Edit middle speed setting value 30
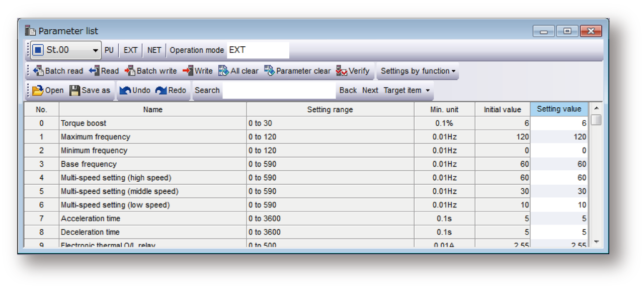This screenshot has width=644, height=288. point(559,191)
